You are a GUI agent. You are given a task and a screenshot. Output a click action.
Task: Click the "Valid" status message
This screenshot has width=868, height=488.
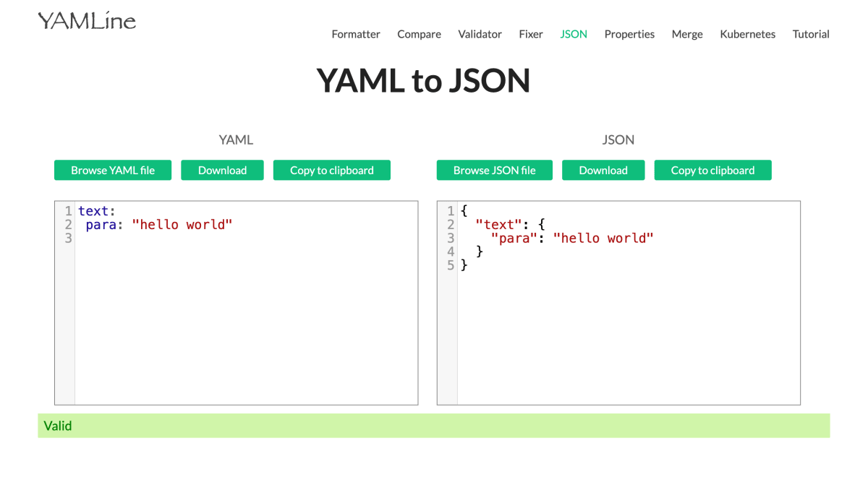58,426
